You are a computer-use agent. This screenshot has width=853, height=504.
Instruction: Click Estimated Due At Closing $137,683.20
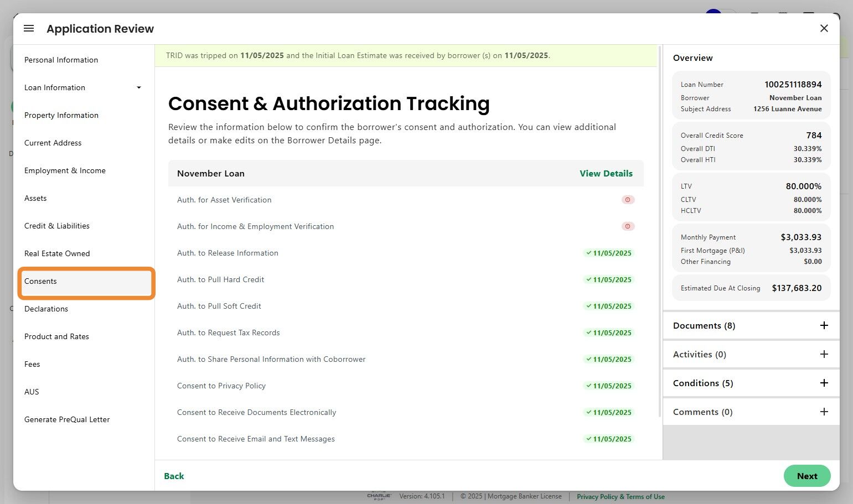point(797,288)
